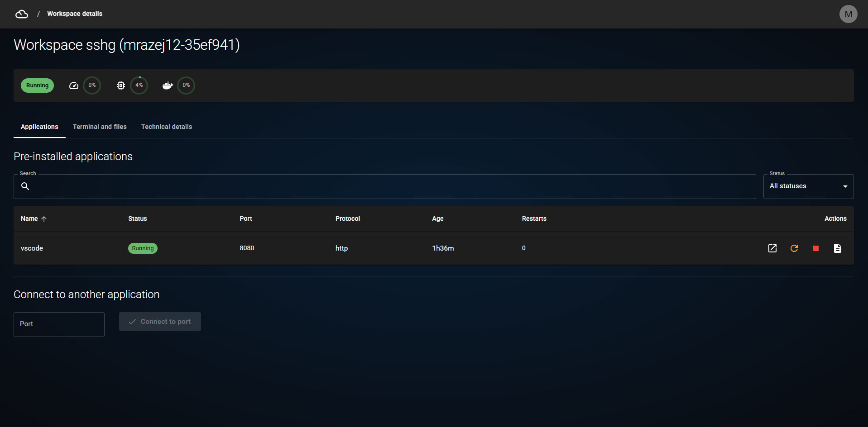Viewport: 868px width, 427px height.
Task: Click the 0% load gauge circle
Action: point(92,85)
